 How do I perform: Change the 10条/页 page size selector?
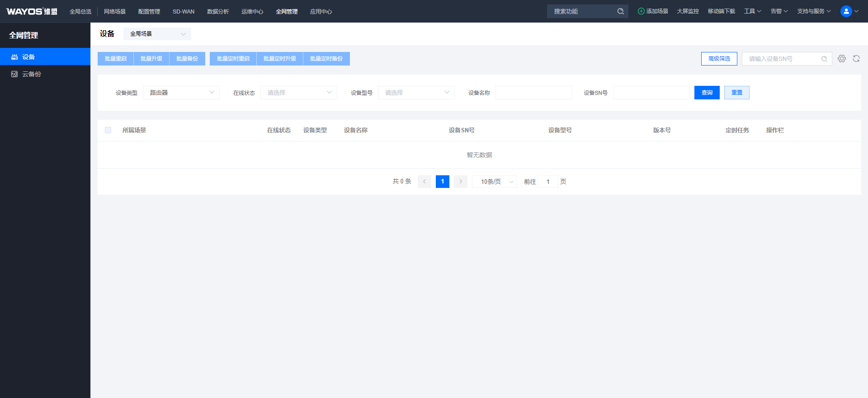coord(494,182)
